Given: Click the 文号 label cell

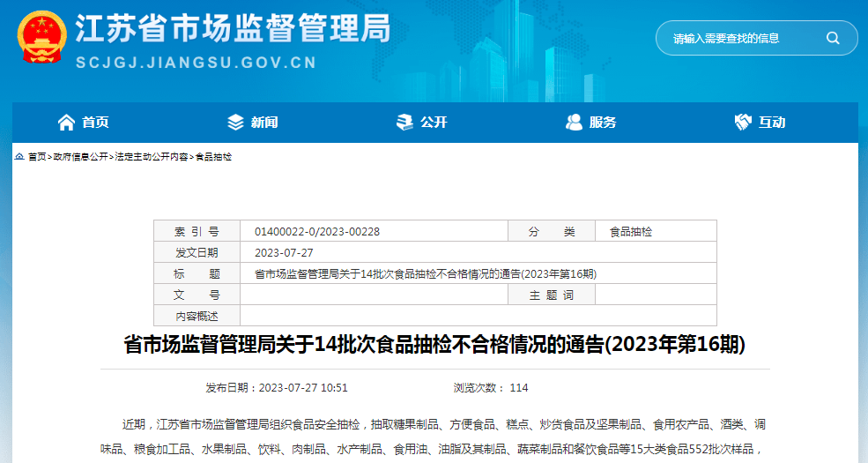Looking at the screenshot, I should (x=197, y=295).
